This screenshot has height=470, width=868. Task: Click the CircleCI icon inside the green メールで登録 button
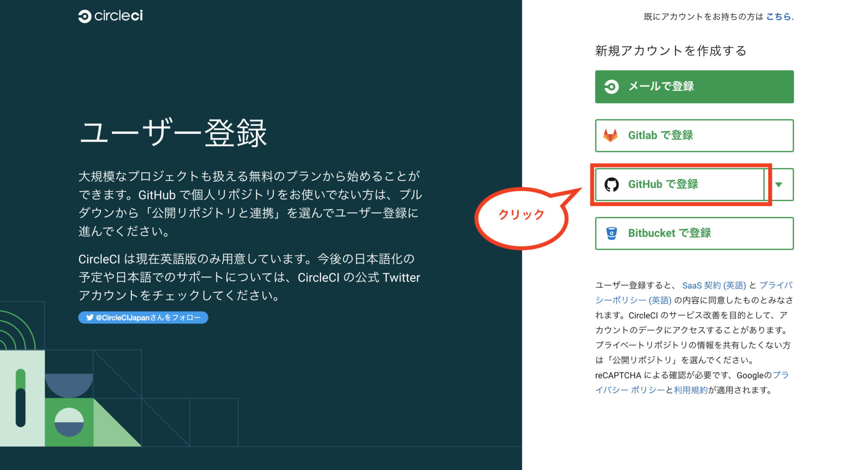612,86
